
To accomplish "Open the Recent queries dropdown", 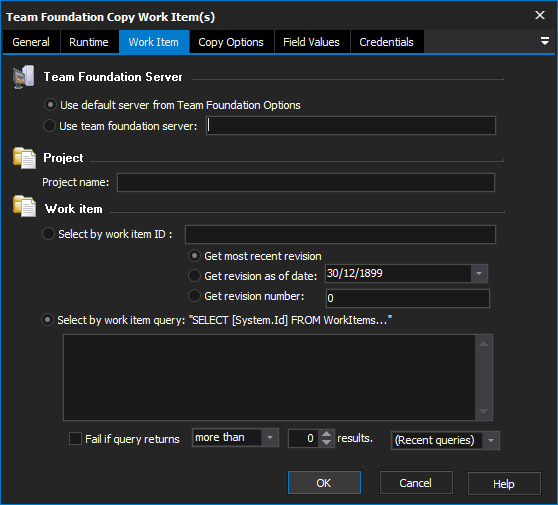I will 491,441.
